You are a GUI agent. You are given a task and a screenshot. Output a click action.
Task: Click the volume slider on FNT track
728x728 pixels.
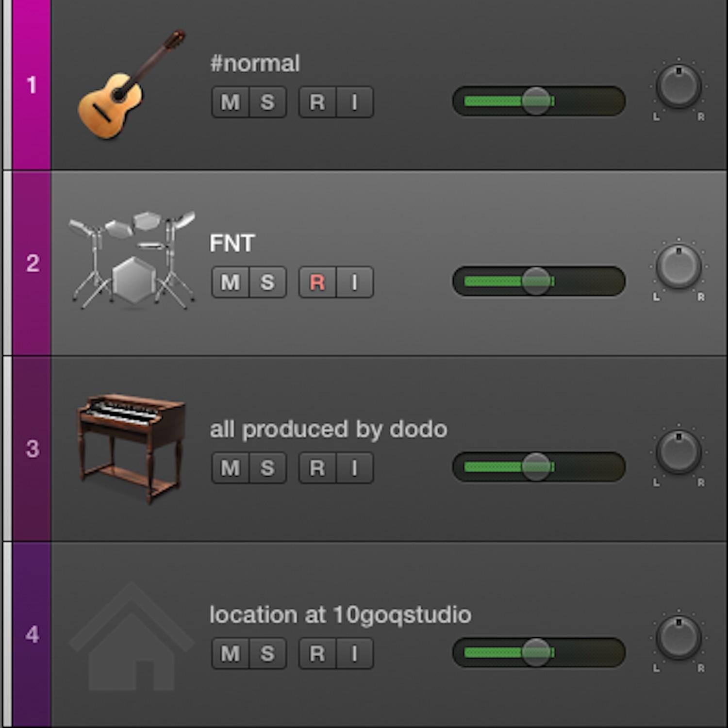(x=536, y=281)
